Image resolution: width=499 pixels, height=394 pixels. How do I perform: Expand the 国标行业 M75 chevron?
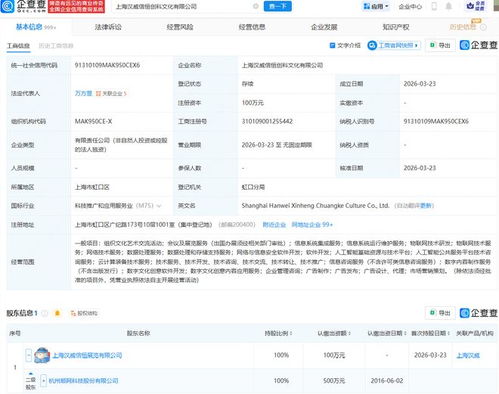coord(159,206)
